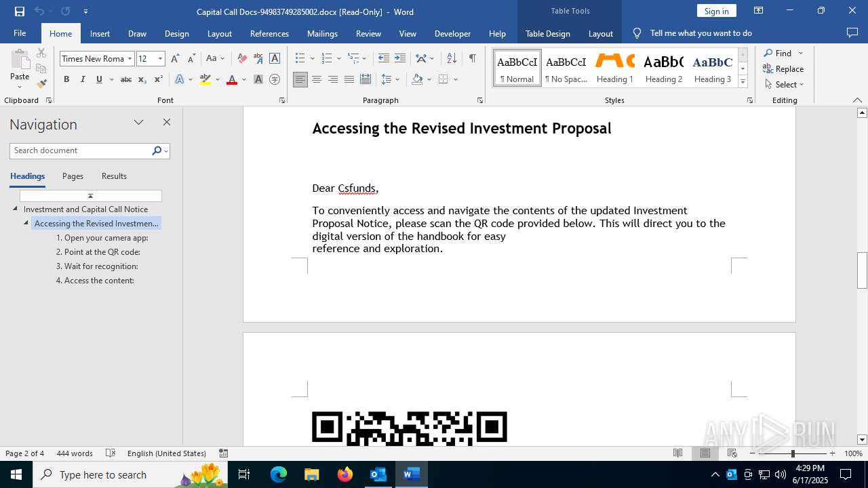The height and width of the screenshot is (488, 868).
Task: Collapse the Investment and Capital Call Notice heading
Action: 16,209
